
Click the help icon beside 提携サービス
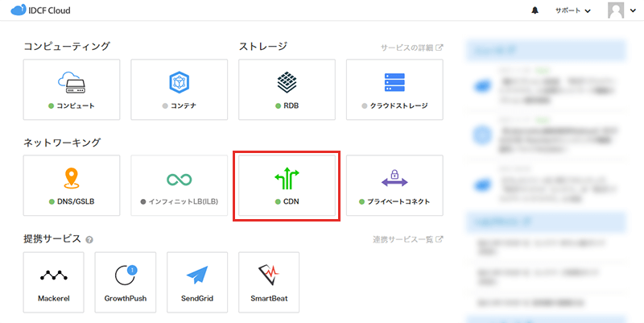coord(89,239)
